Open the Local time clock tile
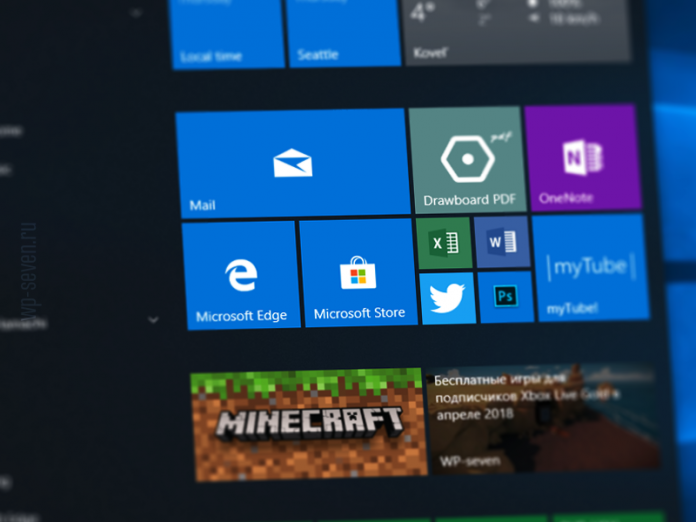Screen dimensions: 696x522 pyautogui.click(x=227, y=34)
